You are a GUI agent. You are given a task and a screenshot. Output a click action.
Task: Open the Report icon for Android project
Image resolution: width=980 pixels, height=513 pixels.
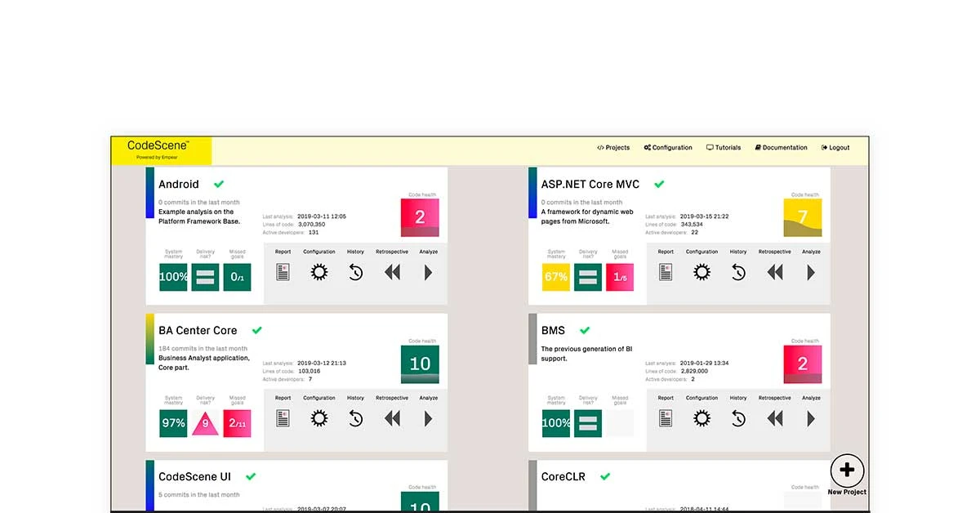tap(283, 273)
